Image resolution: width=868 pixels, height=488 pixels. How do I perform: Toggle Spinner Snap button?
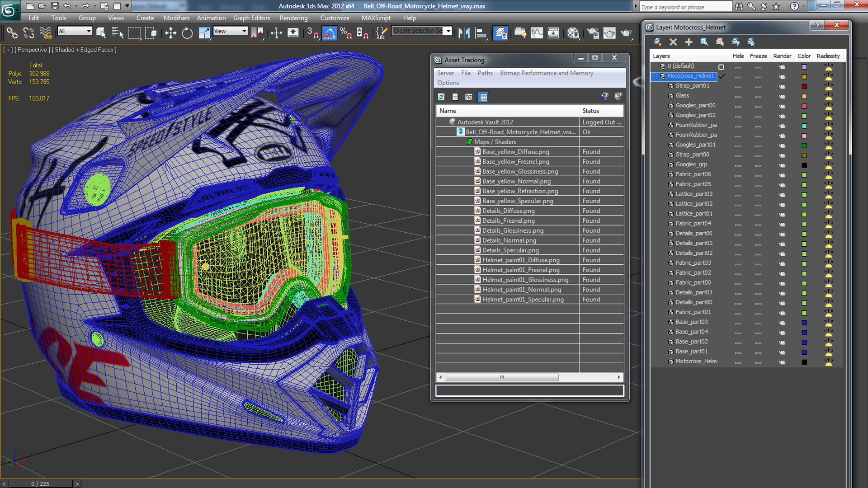point(363,33)
